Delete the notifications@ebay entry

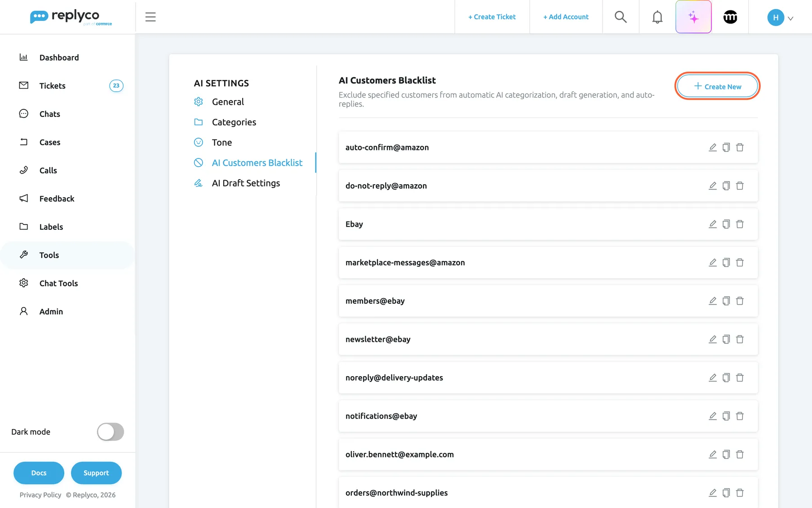point(740,416)
